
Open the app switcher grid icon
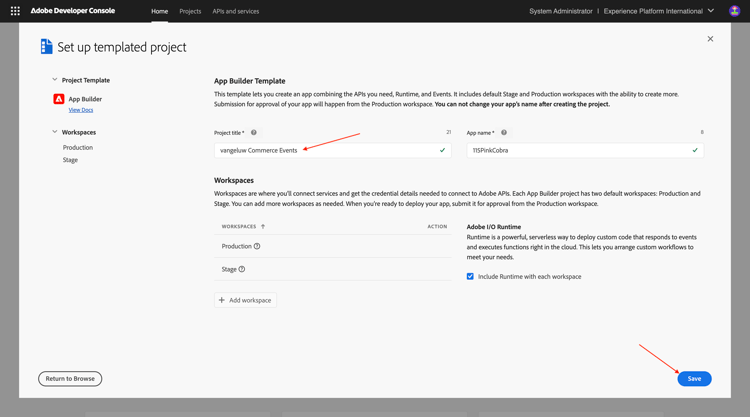pos(15,11)
